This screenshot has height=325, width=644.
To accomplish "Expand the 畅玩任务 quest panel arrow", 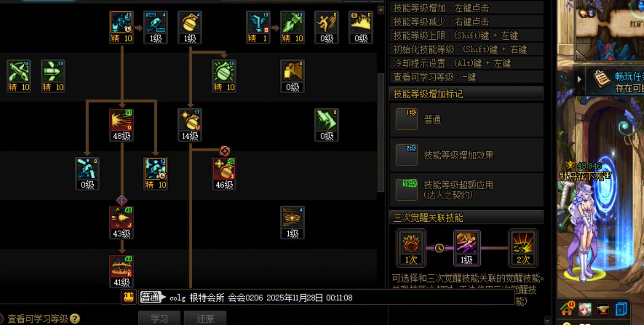I will tap(580, 79).
